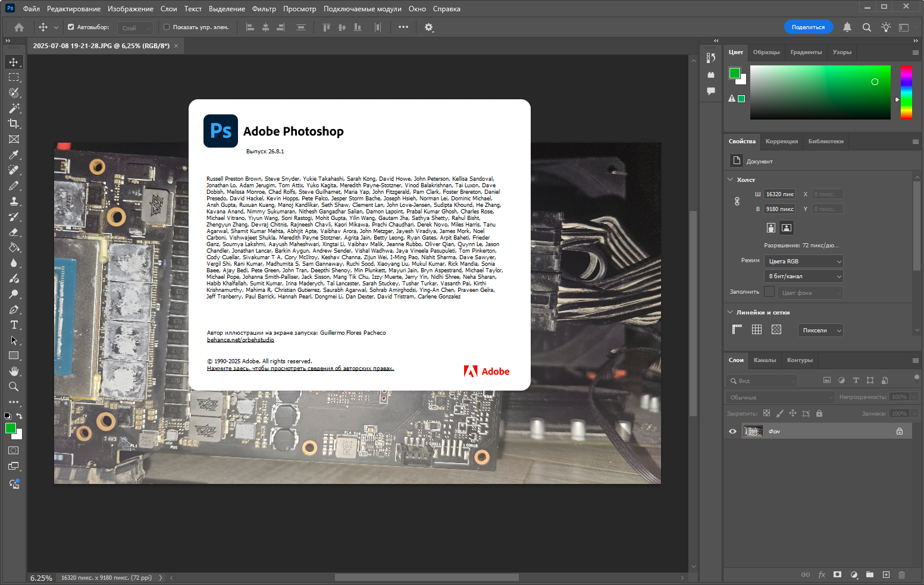The height and width of the screenshot is (585, 924).
Task: Open the Фильтр menu
Action: pos(264,9)
